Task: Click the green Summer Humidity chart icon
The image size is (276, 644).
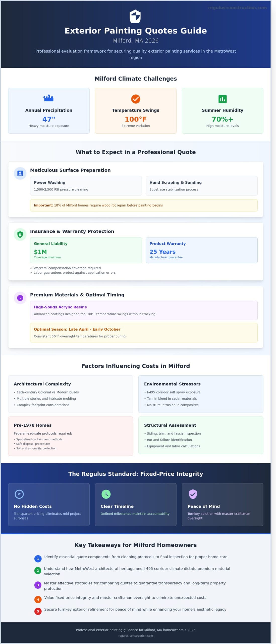Action: point(223,99)
